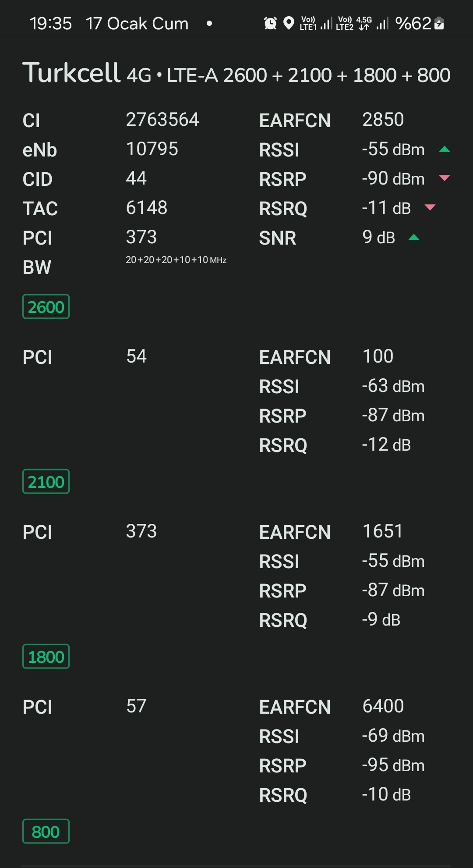Tap the alarm clock status icon
The height and width of the screenshot is (868, 473).
coord(270,23)
